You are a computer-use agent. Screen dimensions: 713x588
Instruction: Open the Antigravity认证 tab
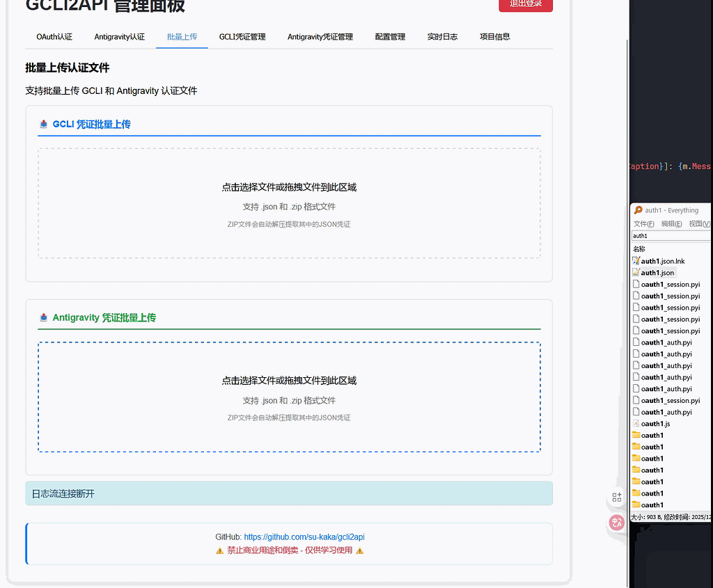tap(120, 37)
